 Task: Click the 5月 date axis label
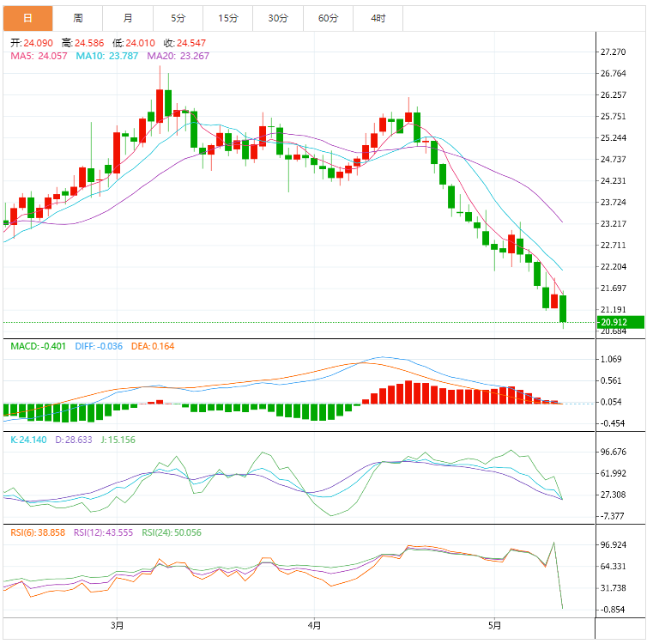click(x=495, y=626)
